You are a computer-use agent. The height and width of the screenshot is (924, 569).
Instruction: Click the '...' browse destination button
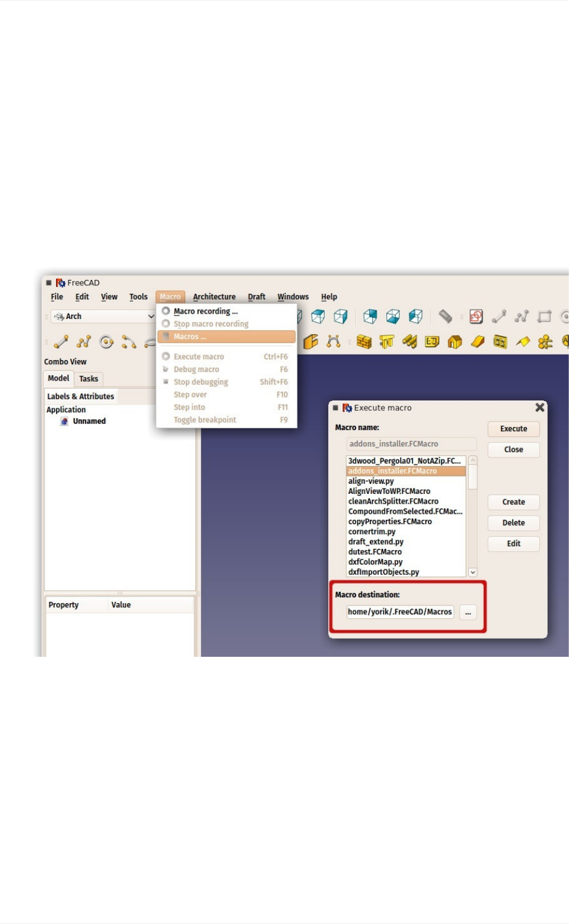point(468,612)
